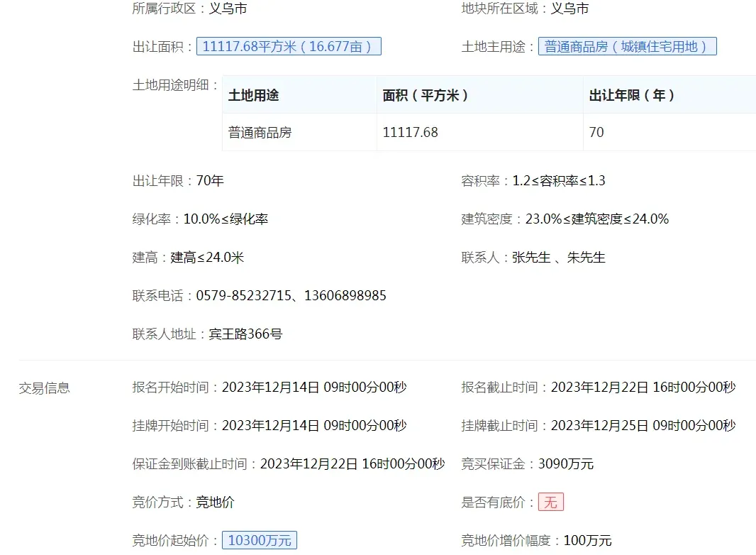Click the address 宾王路366号
Viewport: 756px width, 555px height.
coord(245,334)
